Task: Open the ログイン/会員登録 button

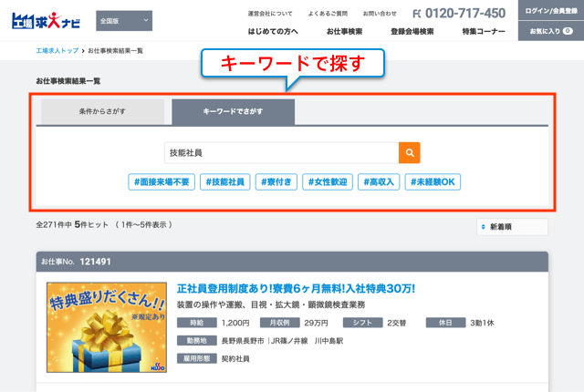Action: coord(550,10)
